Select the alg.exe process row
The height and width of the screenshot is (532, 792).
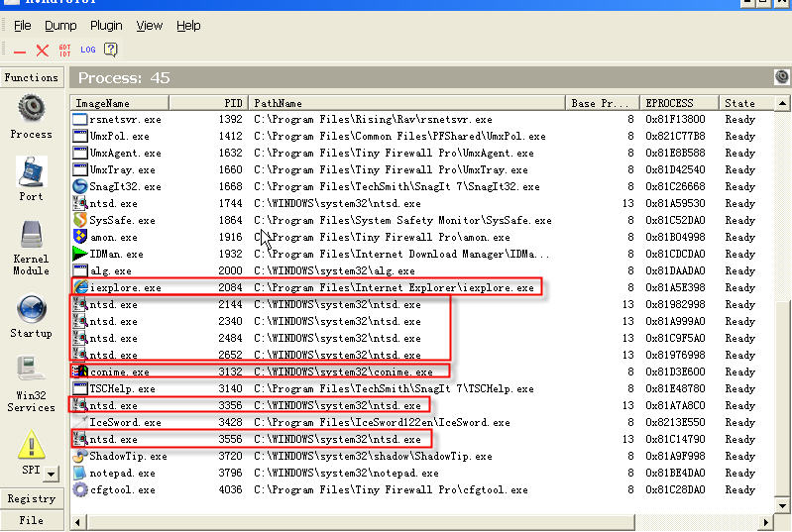421,271
